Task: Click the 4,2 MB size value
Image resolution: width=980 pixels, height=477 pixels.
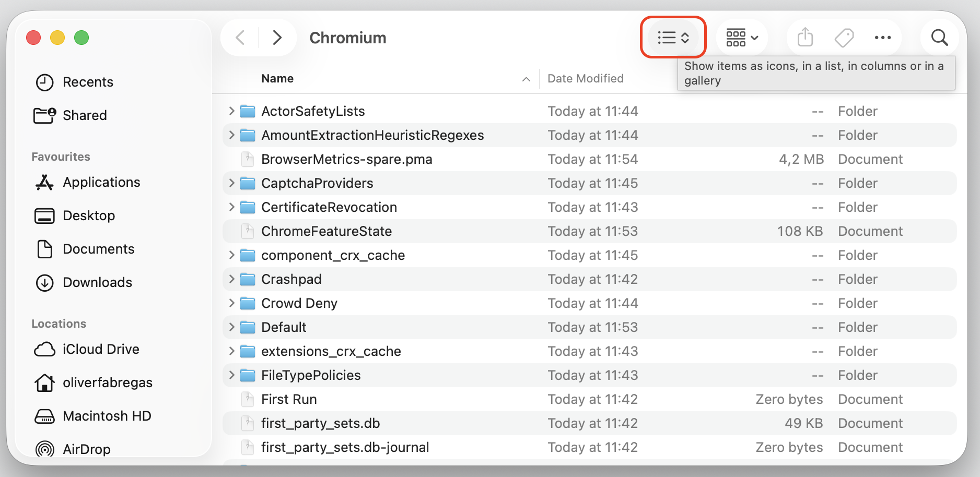Action: [x=801, y=159]
